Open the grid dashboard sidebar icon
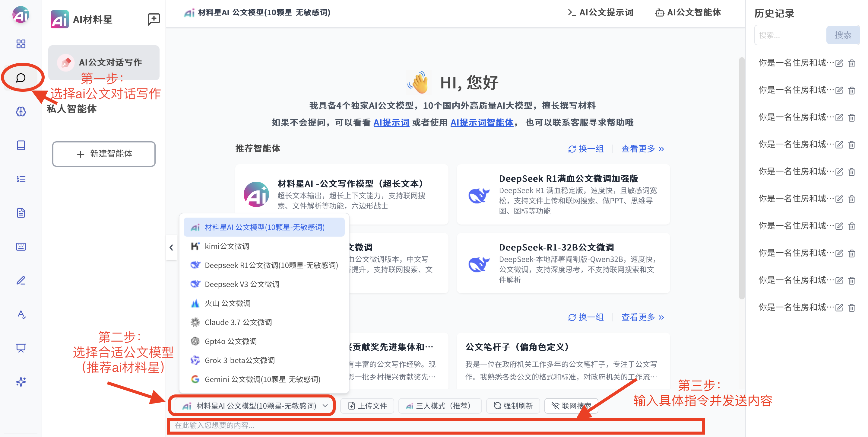 tap(21, 44)
